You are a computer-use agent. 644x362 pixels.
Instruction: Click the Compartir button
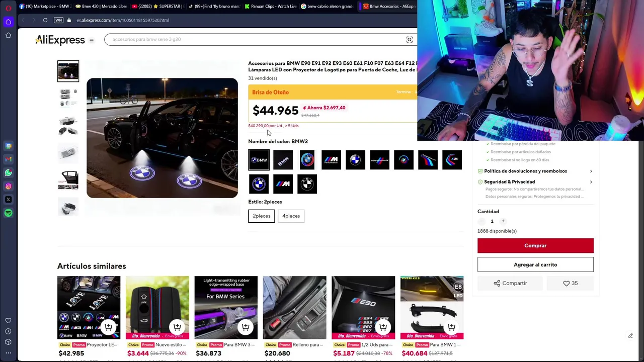click(x=510, y=283)
